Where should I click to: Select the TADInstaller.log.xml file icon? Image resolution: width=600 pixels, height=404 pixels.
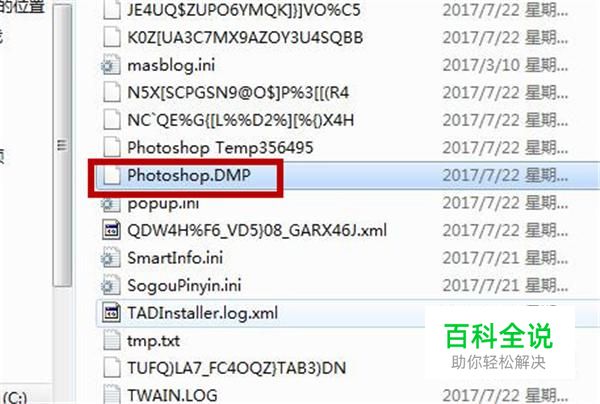click(x=111, y=313)
